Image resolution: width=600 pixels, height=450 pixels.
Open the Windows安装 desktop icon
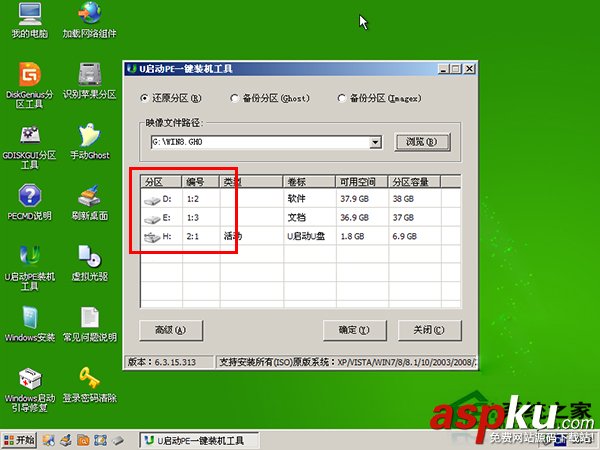tap(29, 324)
